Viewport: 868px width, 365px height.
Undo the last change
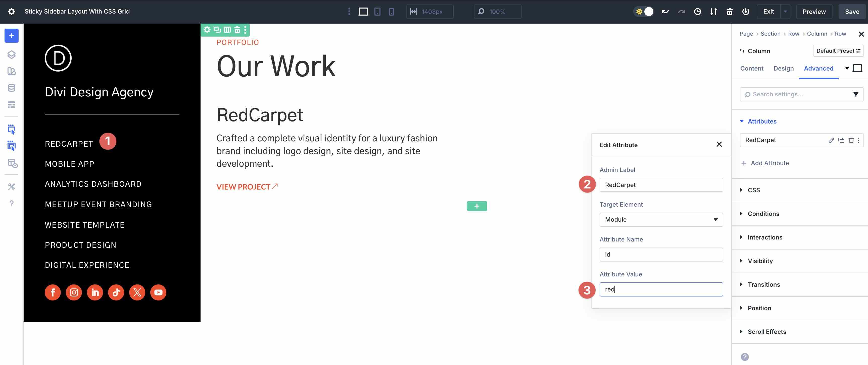pos(665,11)
